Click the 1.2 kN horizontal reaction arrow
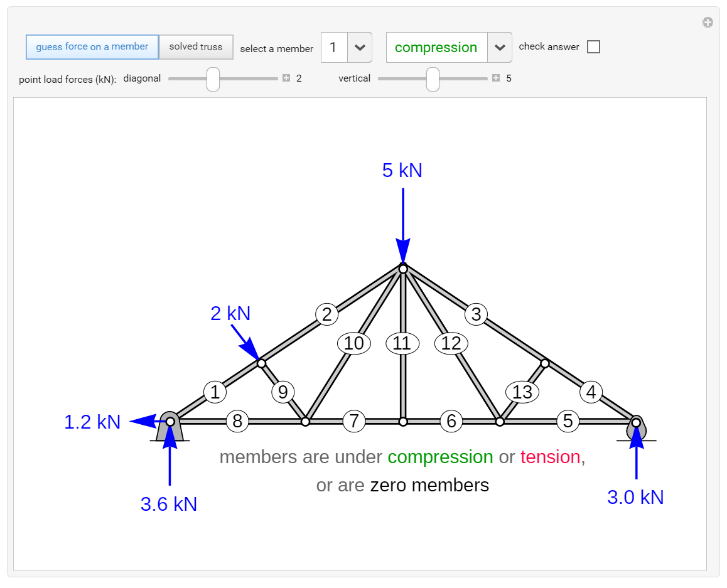The image size is (727, 588). [x=148, y=421]
